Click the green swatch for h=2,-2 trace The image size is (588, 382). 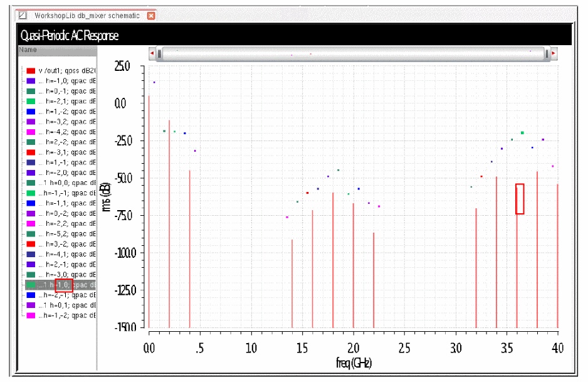click(31, 142)
